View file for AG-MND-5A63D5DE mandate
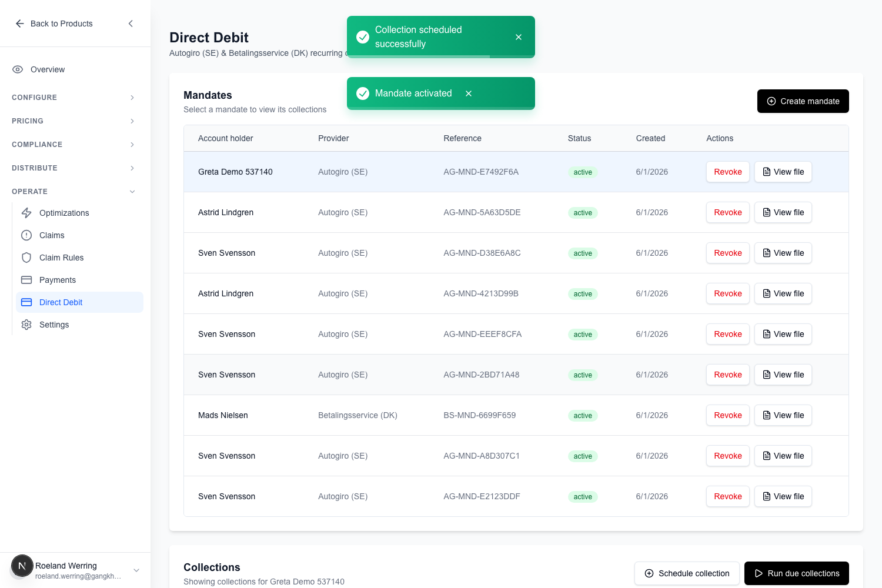 click(783, 212)
